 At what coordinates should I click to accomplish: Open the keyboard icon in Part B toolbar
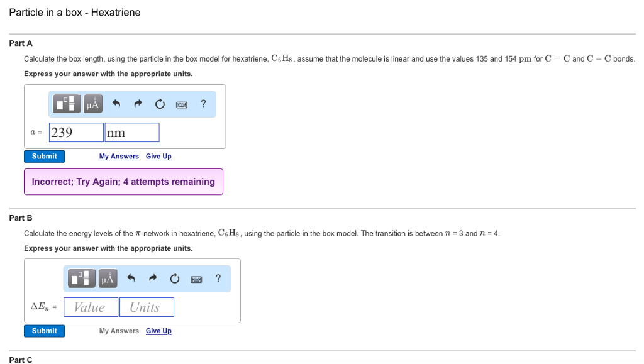tap(196, 279)
